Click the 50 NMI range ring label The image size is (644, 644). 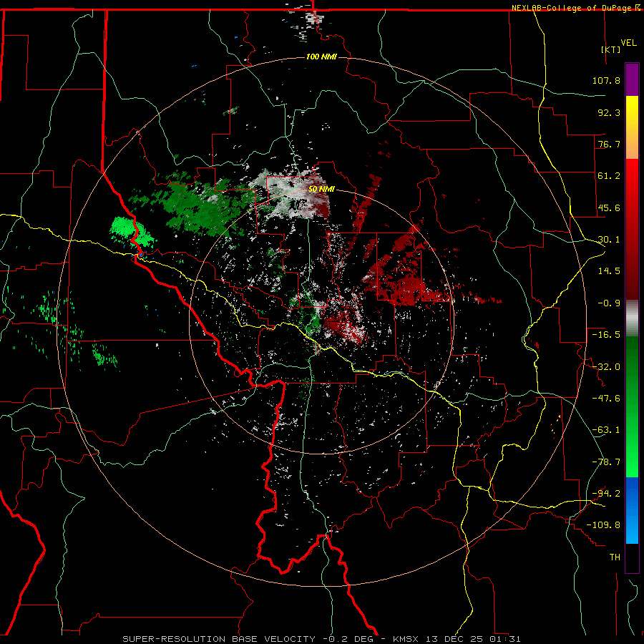pyautogui.click(x=321, y=189)
